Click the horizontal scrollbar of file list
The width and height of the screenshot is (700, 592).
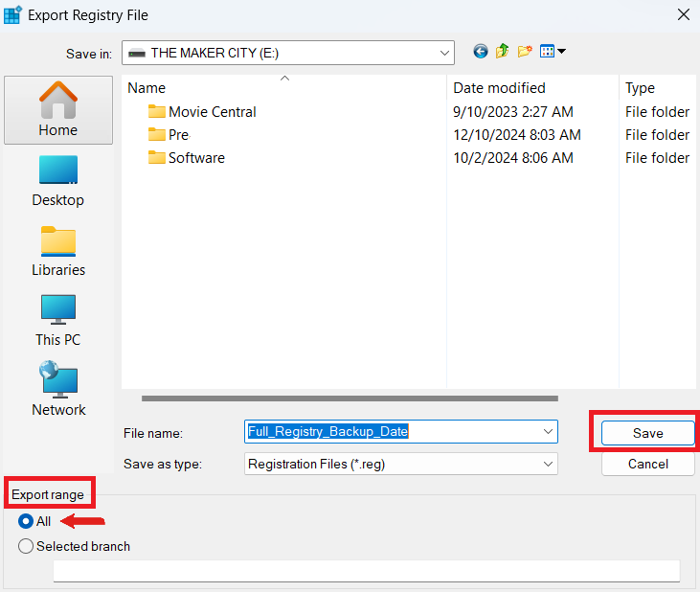350,398
